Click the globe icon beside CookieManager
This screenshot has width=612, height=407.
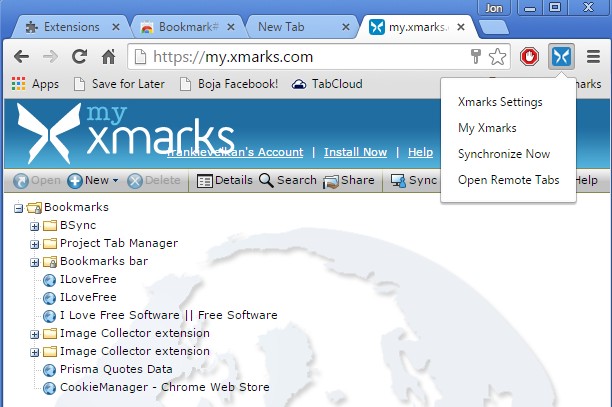49,388
